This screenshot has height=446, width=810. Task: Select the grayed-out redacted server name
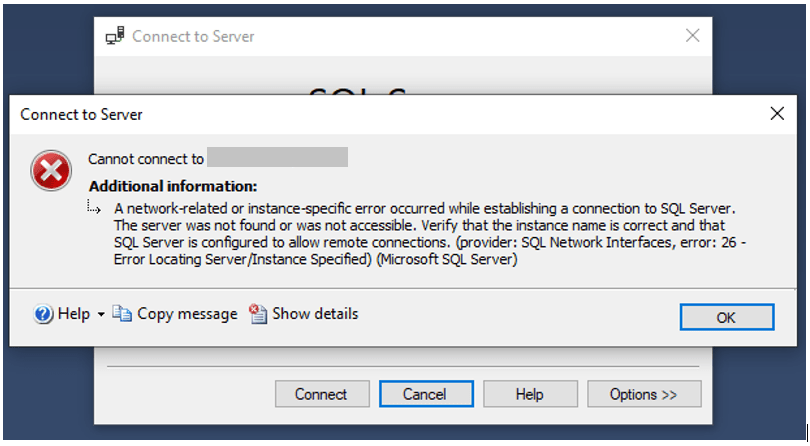pyautogui.click(x=277, y=157)
